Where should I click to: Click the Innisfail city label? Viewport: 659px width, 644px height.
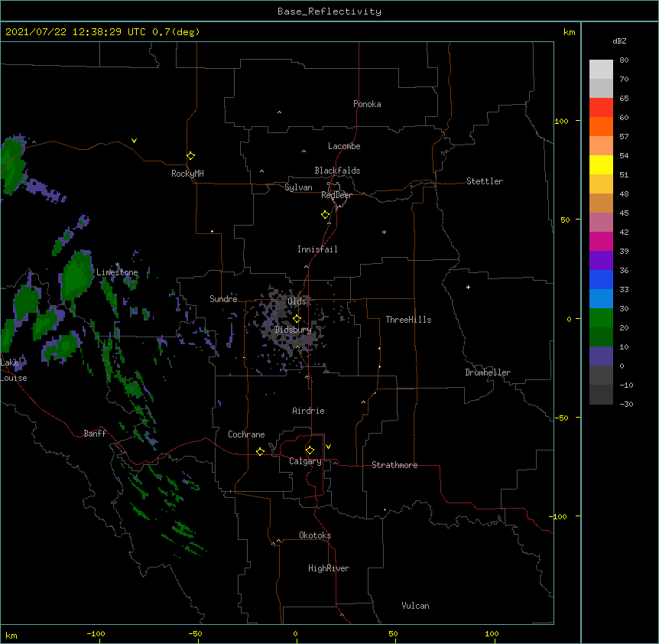317,249
